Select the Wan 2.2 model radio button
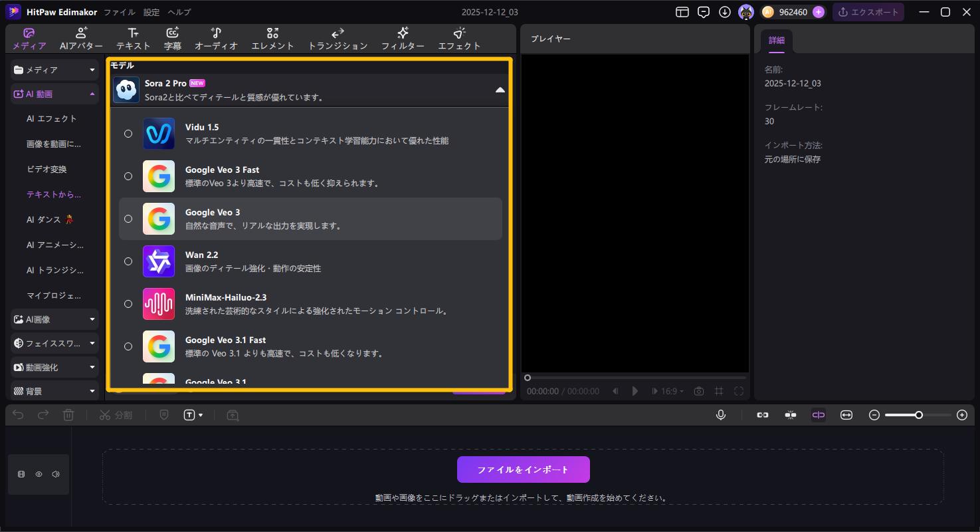980x532 pixels. 128,261
